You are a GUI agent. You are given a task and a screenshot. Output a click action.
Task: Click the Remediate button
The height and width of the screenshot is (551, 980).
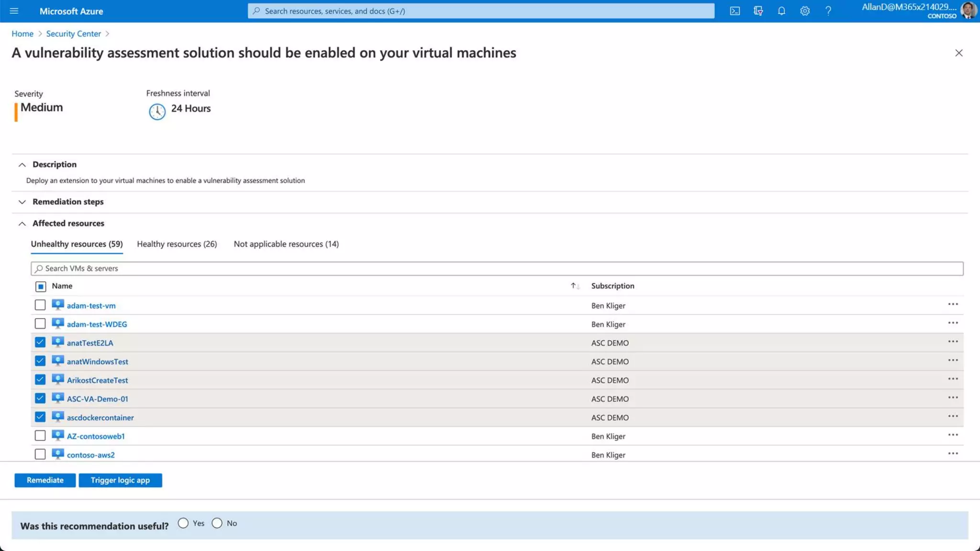click(x=45, y=480)
